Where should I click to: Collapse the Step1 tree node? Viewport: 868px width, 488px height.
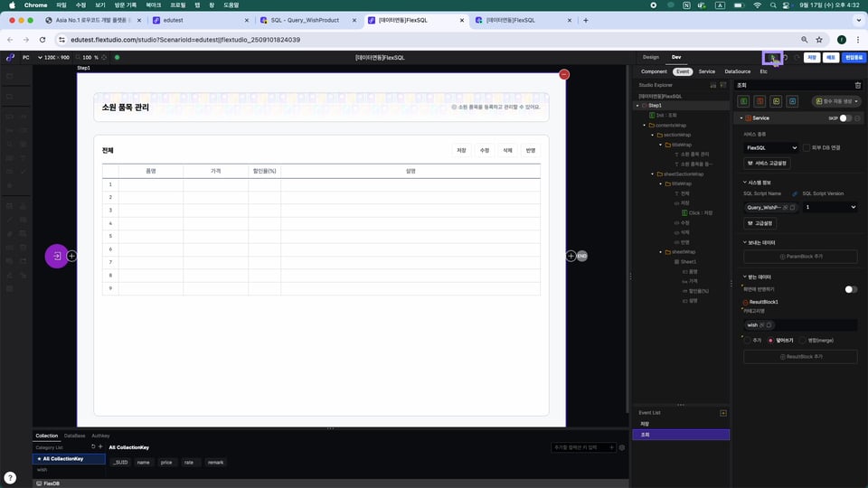click(637, 106)
